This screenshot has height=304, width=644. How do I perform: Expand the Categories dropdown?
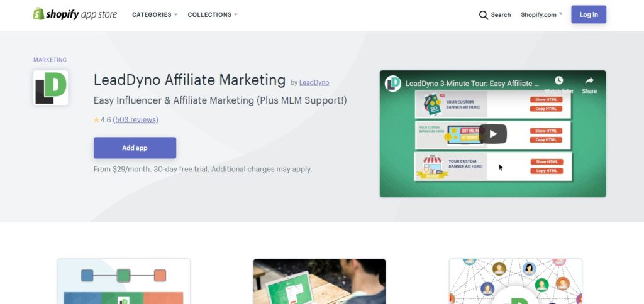155,15
